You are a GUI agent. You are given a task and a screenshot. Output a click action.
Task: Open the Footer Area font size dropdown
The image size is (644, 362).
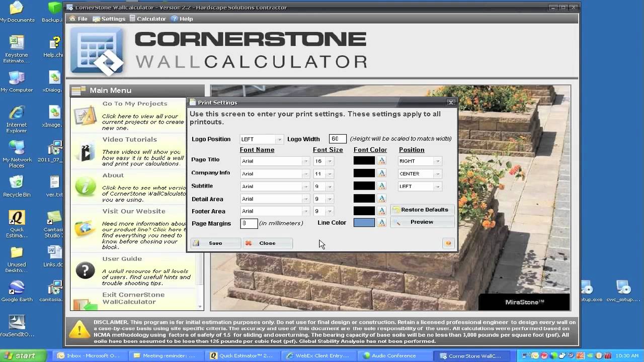[330, 211]
